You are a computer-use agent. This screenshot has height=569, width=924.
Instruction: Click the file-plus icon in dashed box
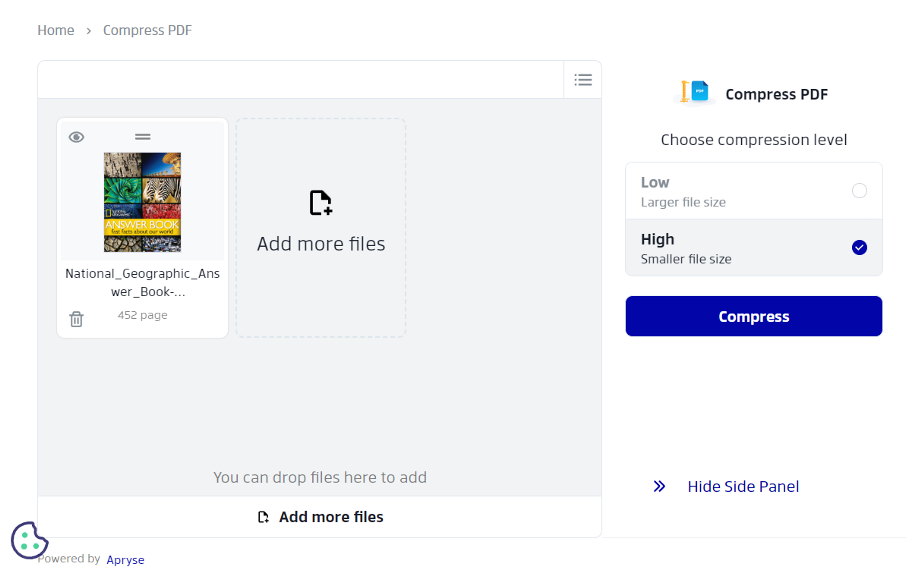click(x=321, y=203)
